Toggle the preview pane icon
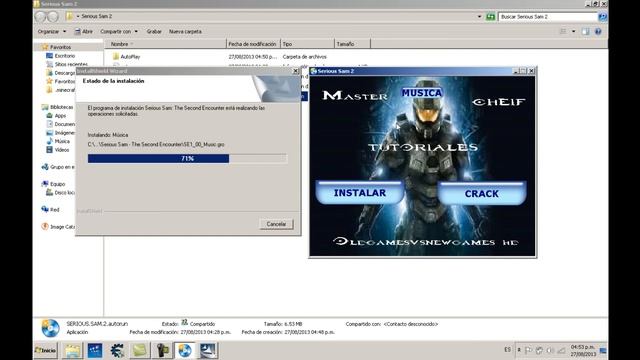 [586, 31]
